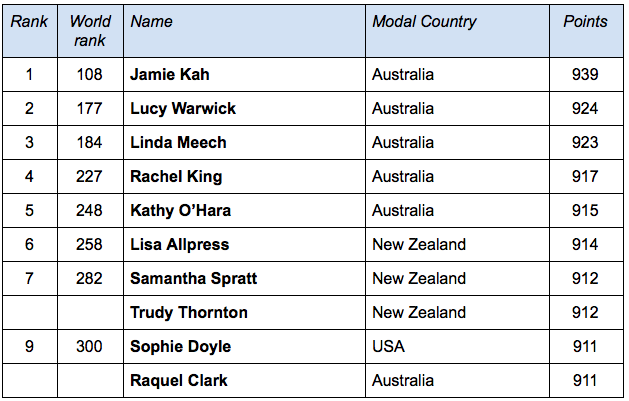Select the world rank 300 cell
Image resolution: width=629 pixels, height=401 pixels.
[90, 347]
